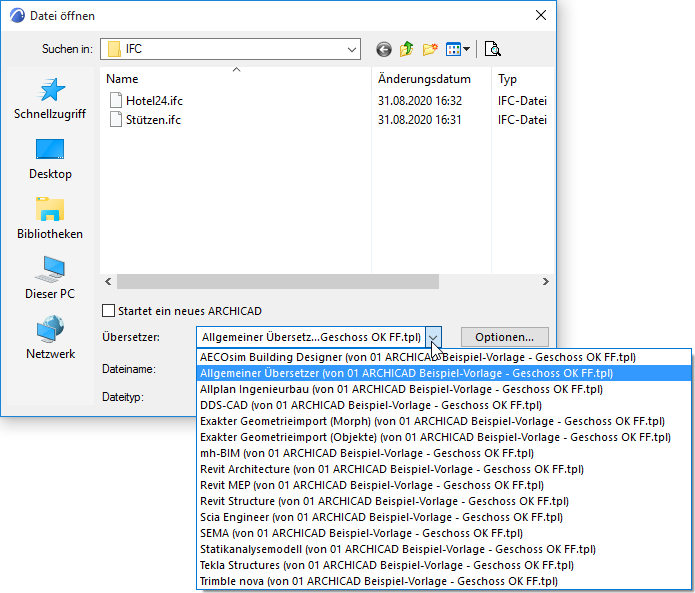Pick mh-BIM translator from list
Image resolution: width=695 pixels, height=593 pixels.
point(444,453)
